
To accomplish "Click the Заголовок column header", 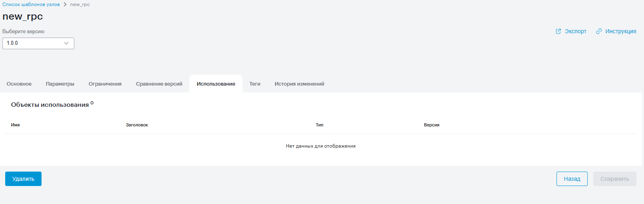I will pos(137,125).
